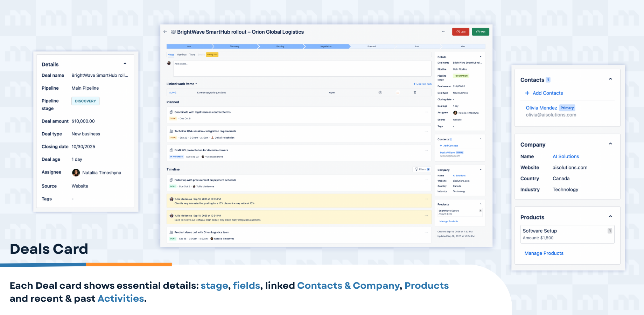Open the three-dots menu next to Lost button

click(x=443, y=32)
